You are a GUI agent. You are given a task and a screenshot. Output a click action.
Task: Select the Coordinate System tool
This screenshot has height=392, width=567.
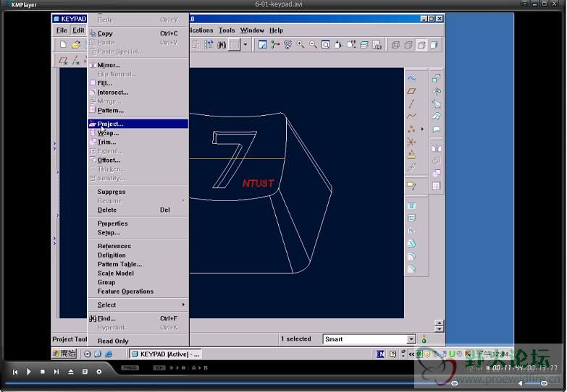(x=411, y=142)
